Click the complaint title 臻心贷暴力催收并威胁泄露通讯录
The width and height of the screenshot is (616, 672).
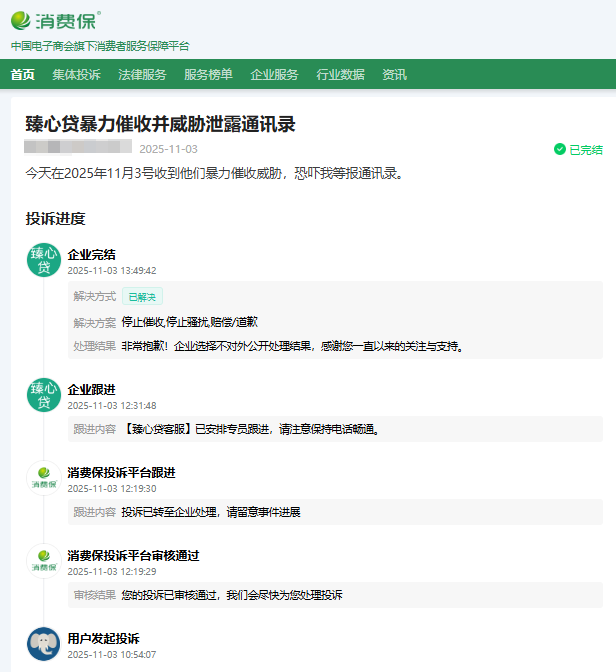click(x=160, y=124)
